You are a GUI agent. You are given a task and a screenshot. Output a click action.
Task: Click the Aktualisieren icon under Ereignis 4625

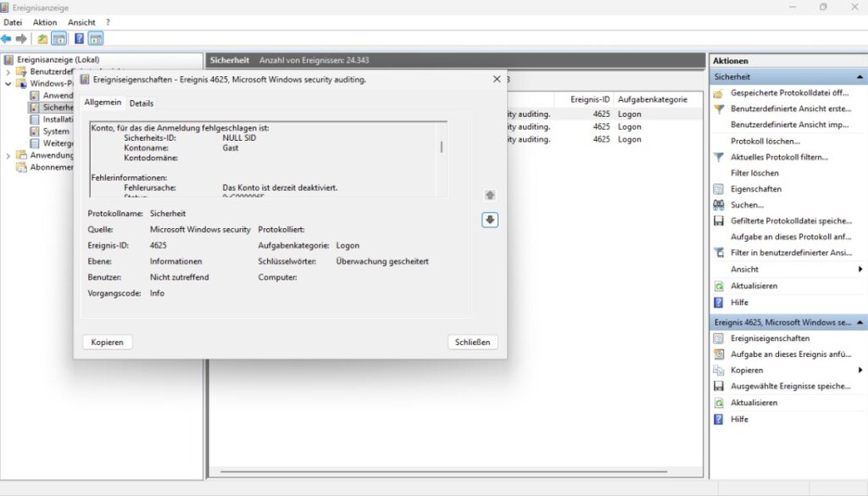(x=719, y=403)
